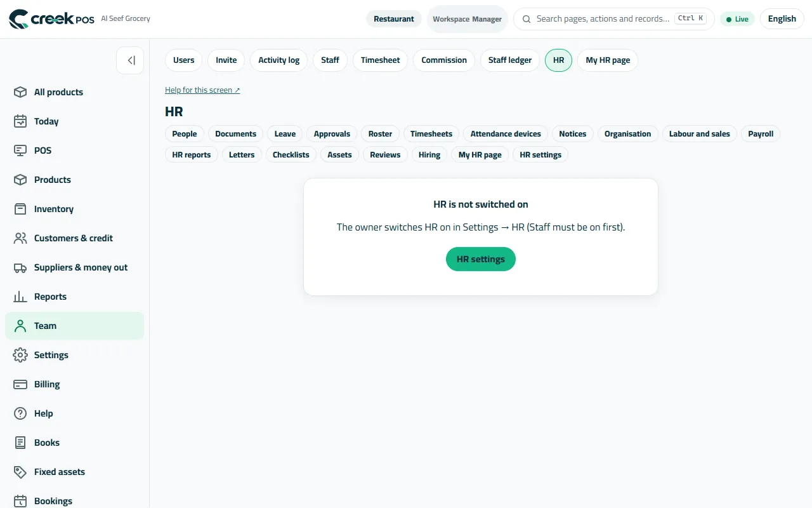Open the Approvals HR section

click(x=332, y=134)
